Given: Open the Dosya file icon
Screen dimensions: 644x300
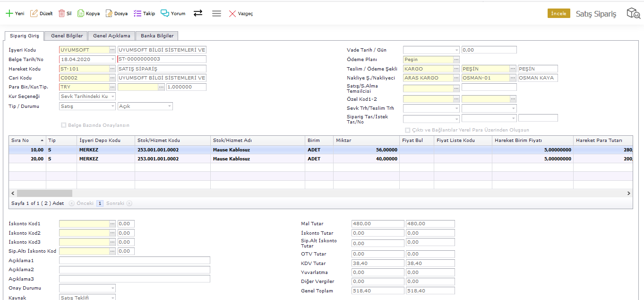Looking at the screenshot, I should click(109, 13).
